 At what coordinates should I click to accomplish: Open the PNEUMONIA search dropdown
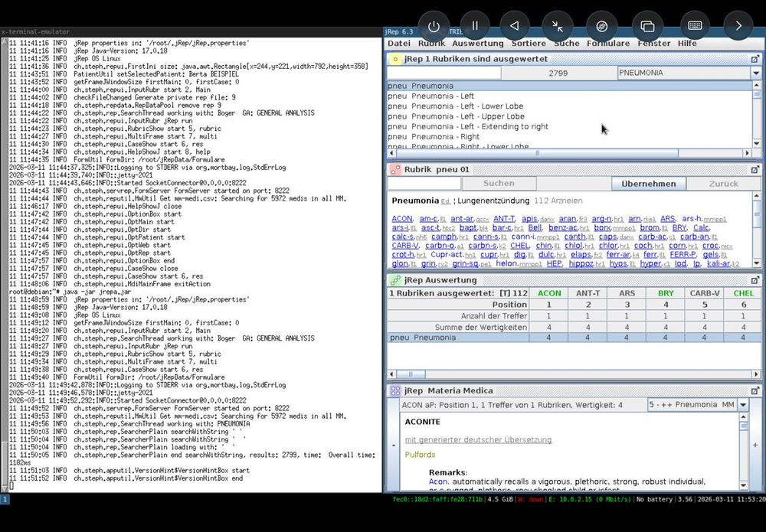[x=755, y=73]
